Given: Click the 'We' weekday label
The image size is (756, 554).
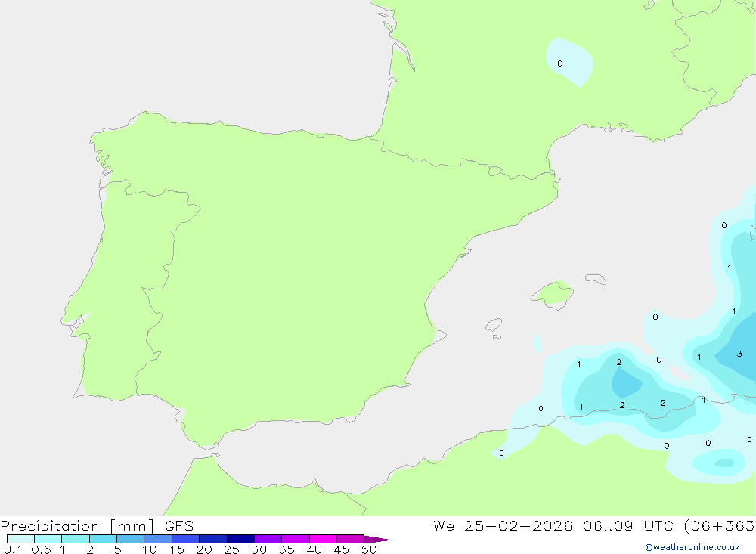Looking at the screenshot, I should [x=444, y=525].
